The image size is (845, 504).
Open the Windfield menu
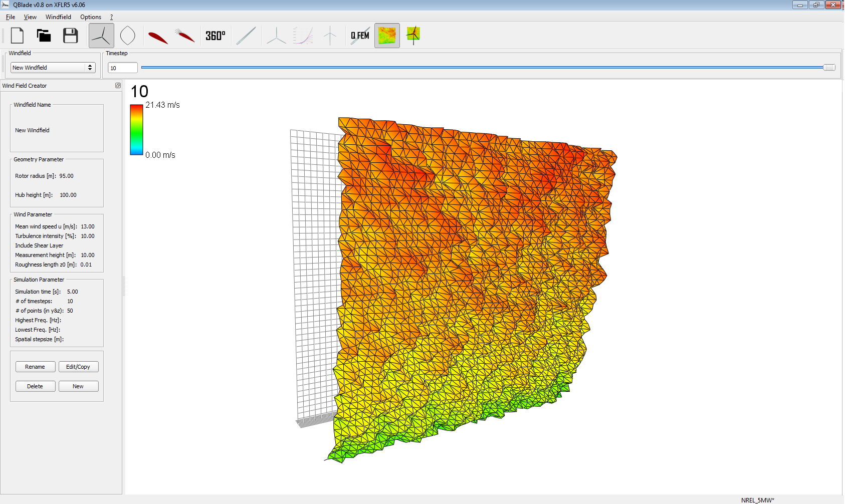point(58,17)
